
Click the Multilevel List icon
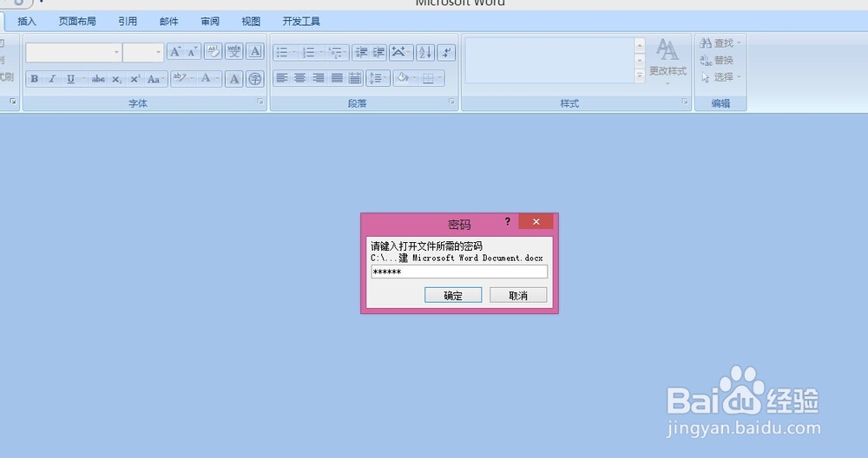click(337, 53)
